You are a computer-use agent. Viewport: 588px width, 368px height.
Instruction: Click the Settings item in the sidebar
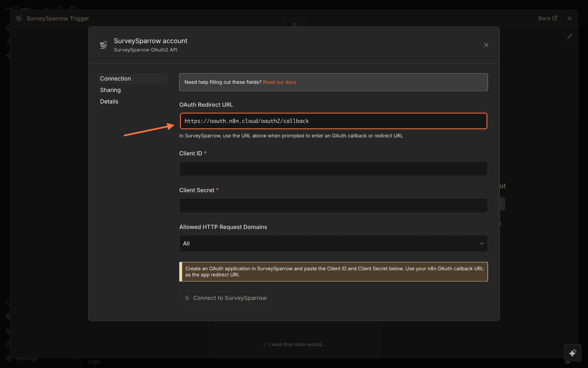click(26, 359)
